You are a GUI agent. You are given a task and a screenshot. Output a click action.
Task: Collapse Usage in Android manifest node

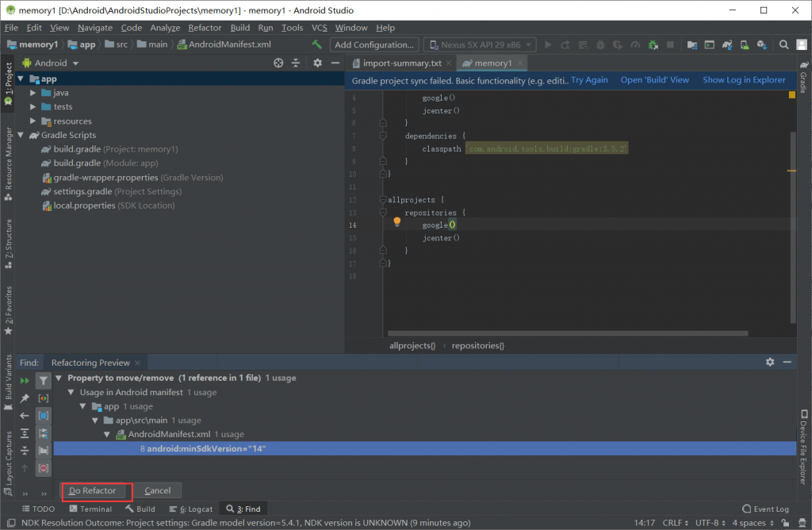(x=71, y=392)
